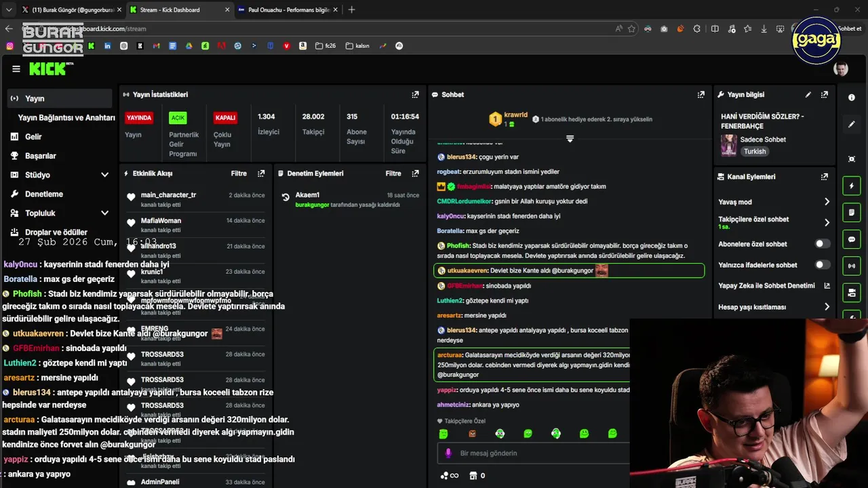868x488 pixels.
Task: Open Yayın Bağlantısı ve Anahtarı page
Action: 66,117
